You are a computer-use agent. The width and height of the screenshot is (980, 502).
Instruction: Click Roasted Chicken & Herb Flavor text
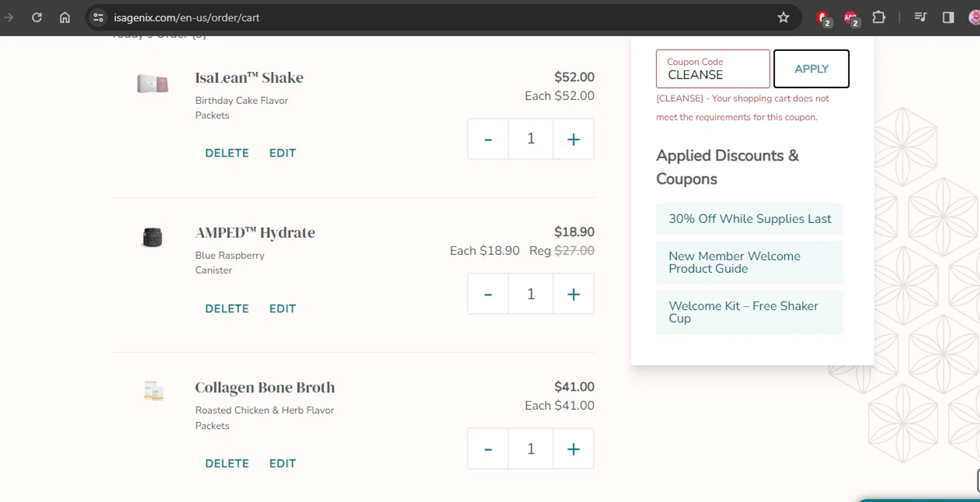pyautogui.click(x=265, y=410)
